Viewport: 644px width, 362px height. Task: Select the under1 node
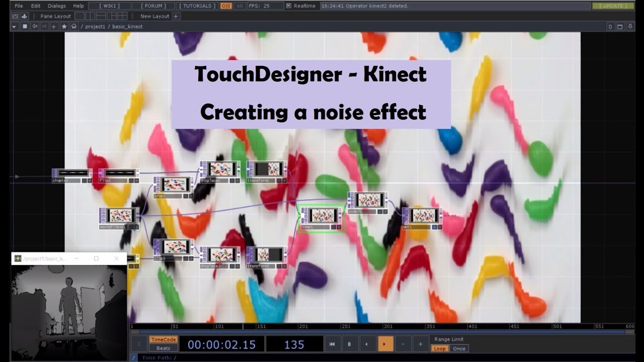pos(368,203)
